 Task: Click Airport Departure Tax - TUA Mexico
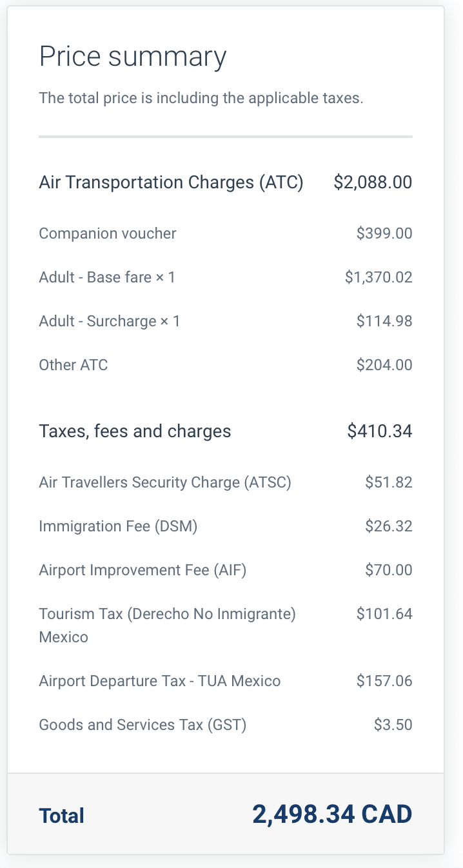pyautogui.click(x=159, y=681)
